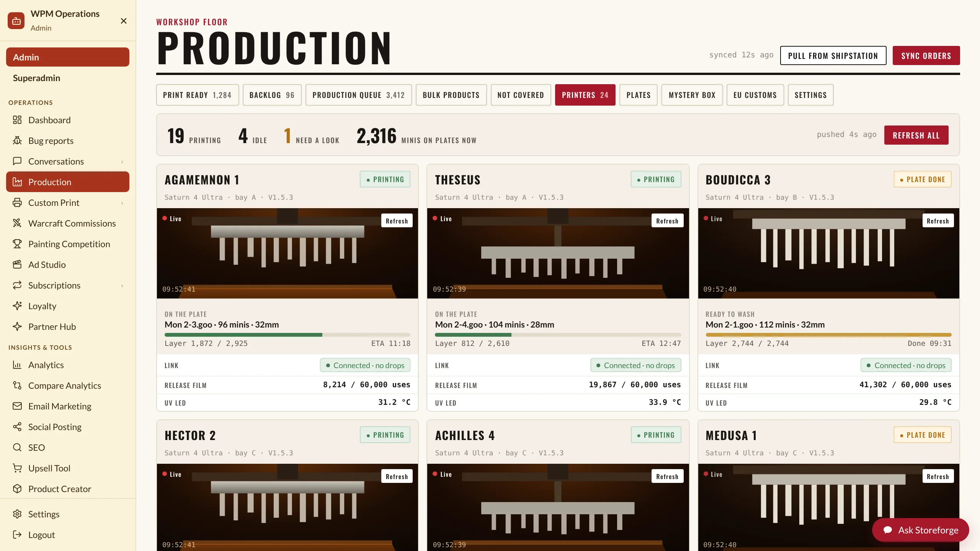Click the Sync Orders button
The height and width of the screenshot is (551, 980).
pos(926,56)
